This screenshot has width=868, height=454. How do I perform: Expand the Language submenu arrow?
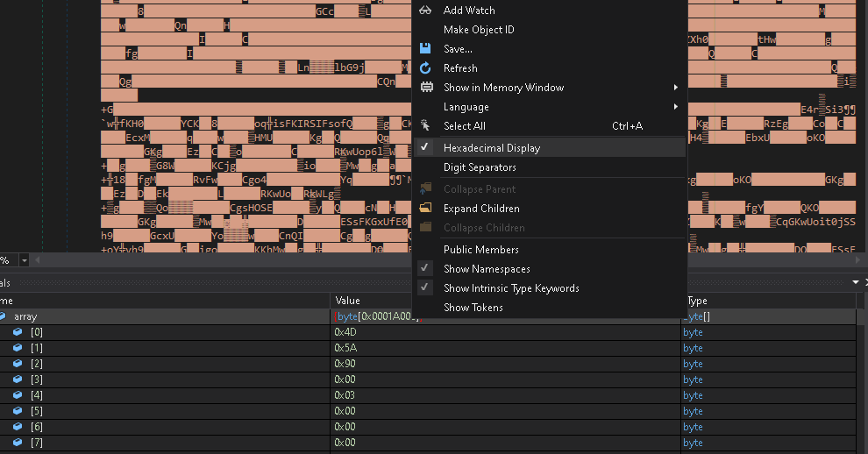[676, 107]
